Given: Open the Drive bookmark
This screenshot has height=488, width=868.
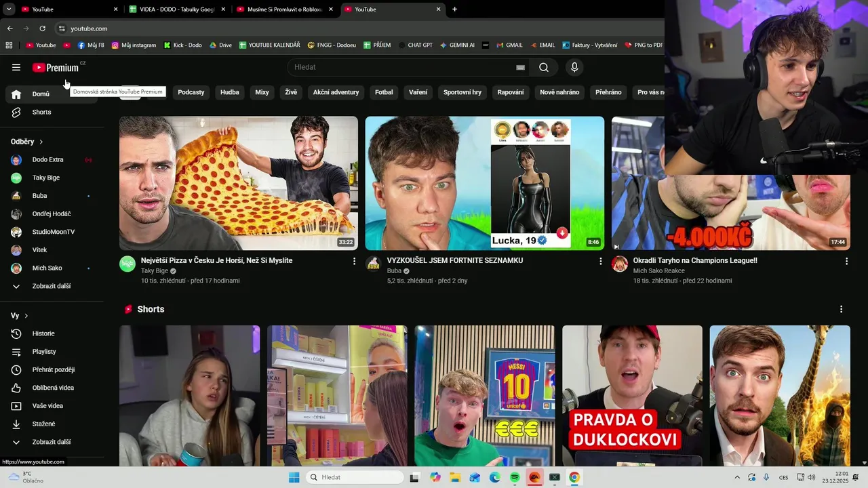Looking at the screenshot, I should [220, 45].
